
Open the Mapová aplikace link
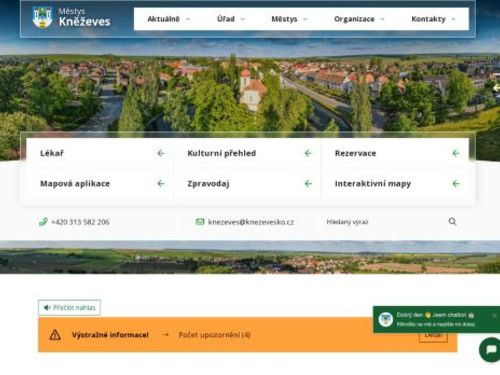(100, 184)
